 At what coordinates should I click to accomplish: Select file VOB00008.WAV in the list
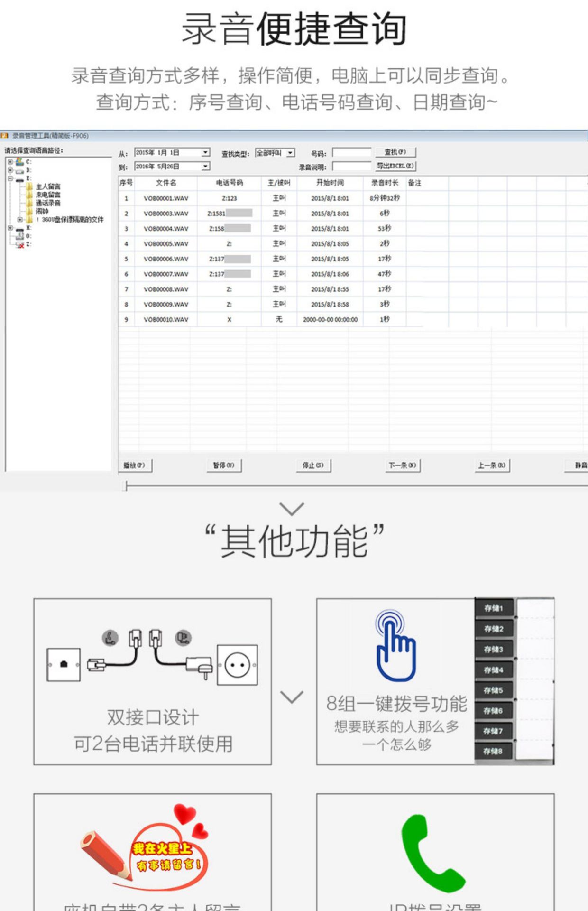166,289
